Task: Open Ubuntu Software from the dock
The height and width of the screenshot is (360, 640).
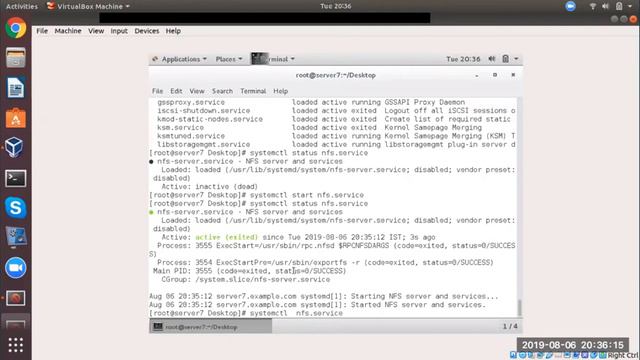Action: click(x=16, y=118)
